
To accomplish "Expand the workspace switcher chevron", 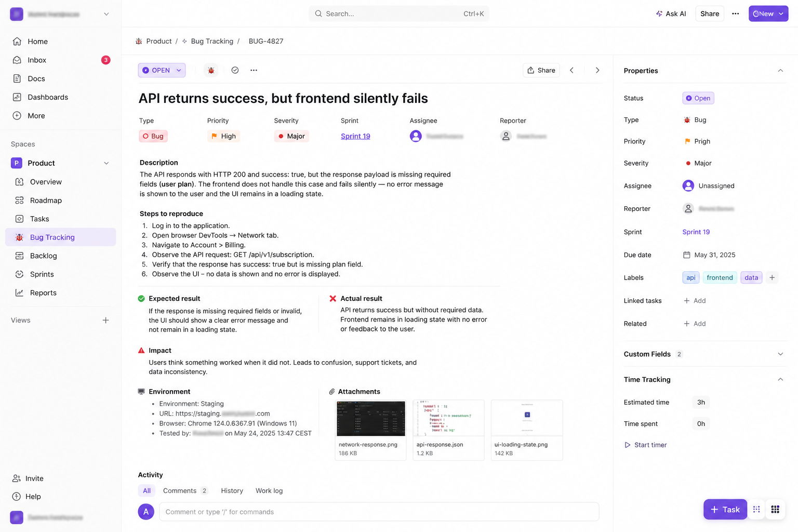I will (107, 14).
